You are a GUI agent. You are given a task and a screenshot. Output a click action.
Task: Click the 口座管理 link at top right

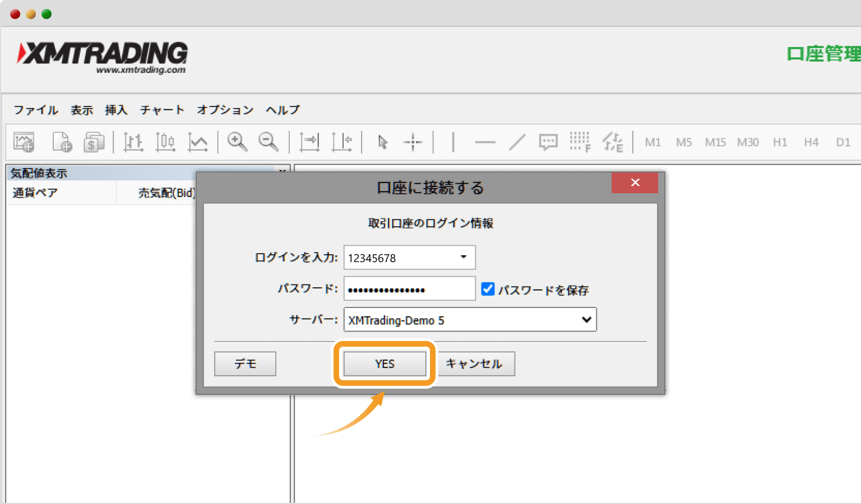pos(824,54)
